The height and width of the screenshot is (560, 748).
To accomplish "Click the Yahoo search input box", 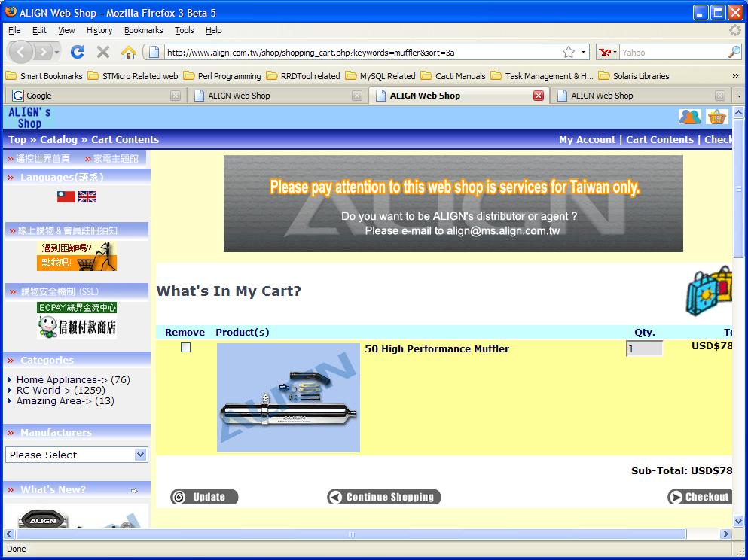I will 673,53.
